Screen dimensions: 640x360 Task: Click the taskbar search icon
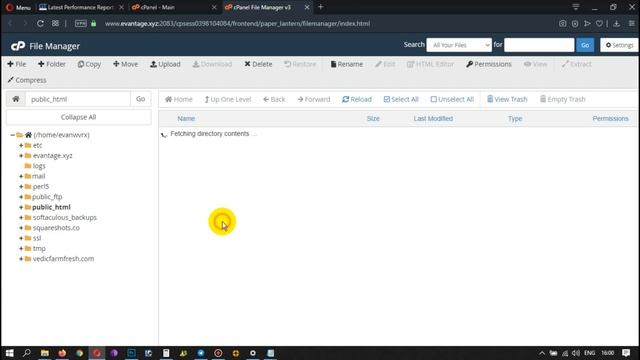pyautogui.click(x=27, y=353)
